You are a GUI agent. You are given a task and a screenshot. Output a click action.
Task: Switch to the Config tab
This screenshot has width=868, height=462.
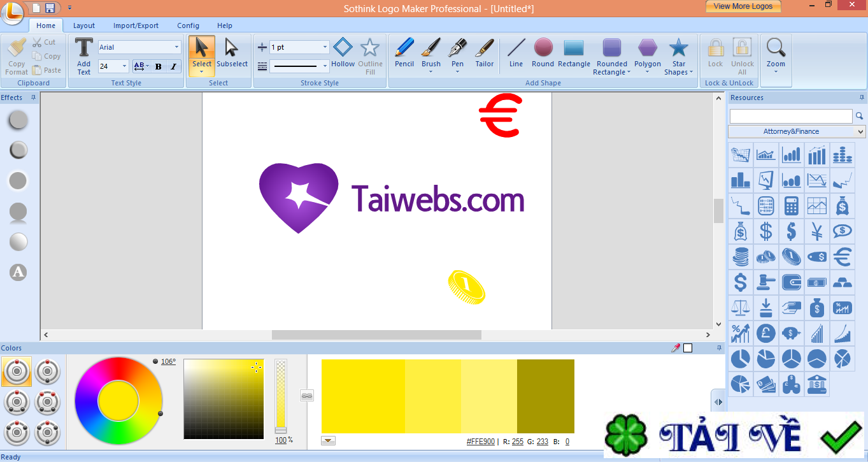click(188, 25)
